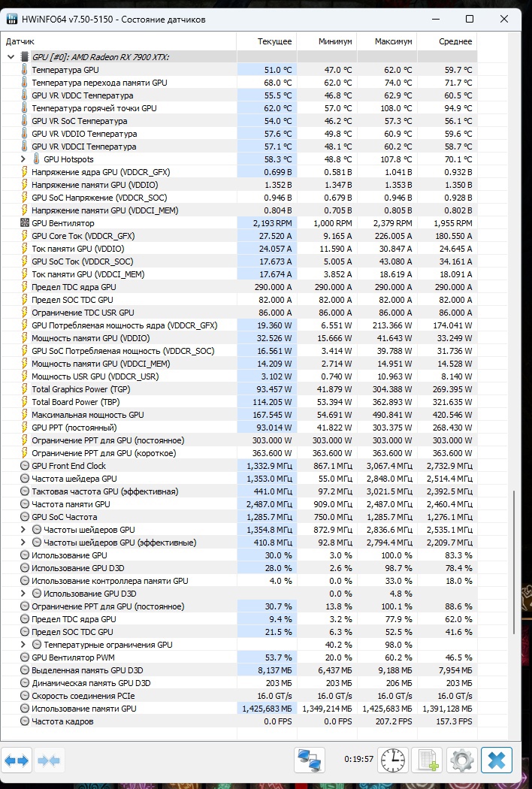
Task: Click lightning icon of GPU Core Ток
Action: [24, 235]
